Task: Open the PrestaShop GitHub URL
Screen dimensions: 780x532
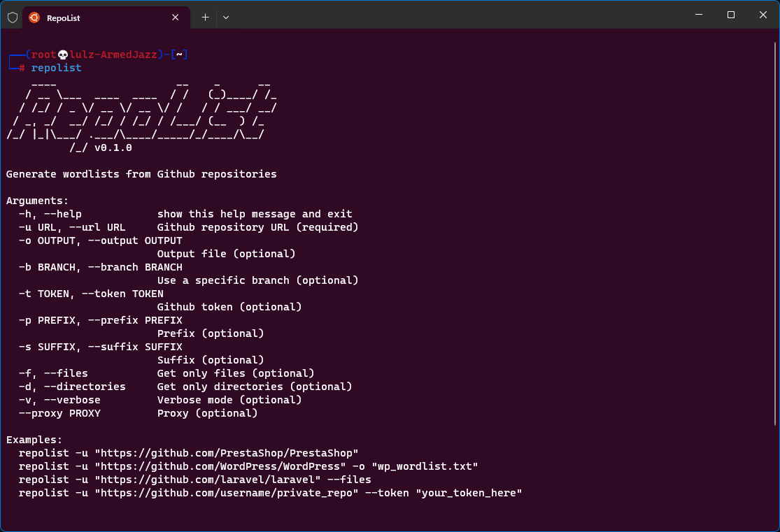Action: point(226,453)
